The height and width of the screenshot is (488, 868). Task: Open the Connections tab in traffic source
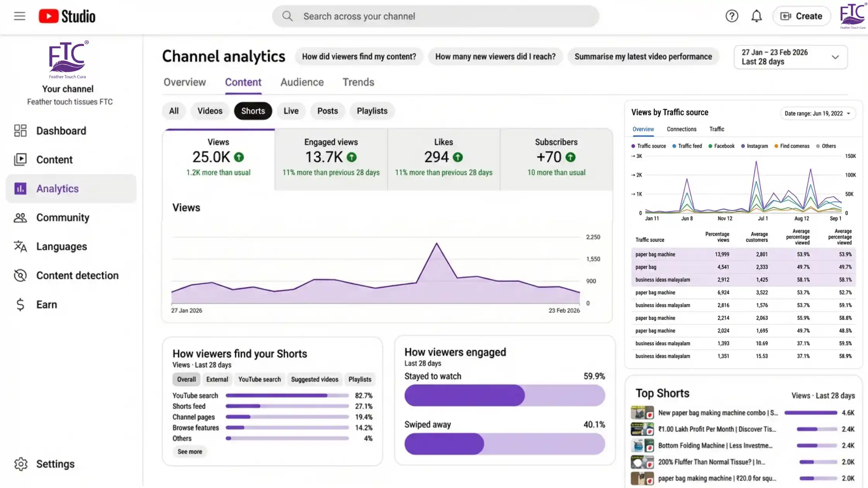point(682,129)
